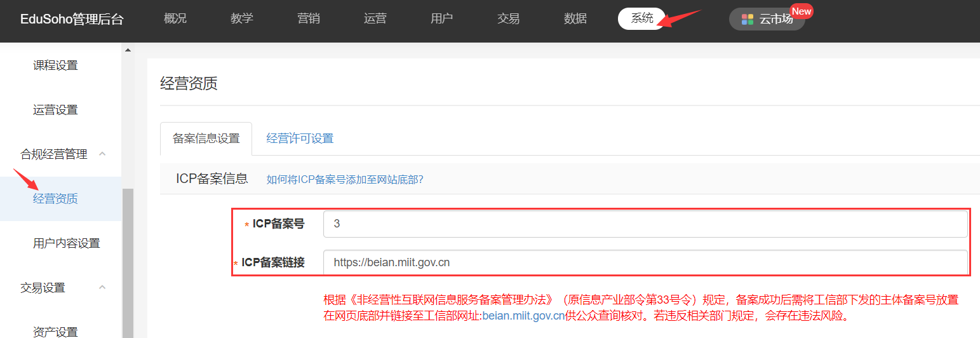Viewport: 980px width, 338px height.
Task: Go to 课程设置 in sidebar
Action: point(55,65)
